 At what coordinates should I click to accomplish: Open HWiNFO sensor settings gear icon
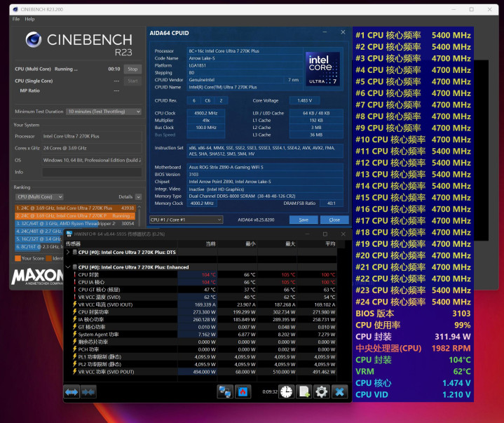(x=322, y=391)
